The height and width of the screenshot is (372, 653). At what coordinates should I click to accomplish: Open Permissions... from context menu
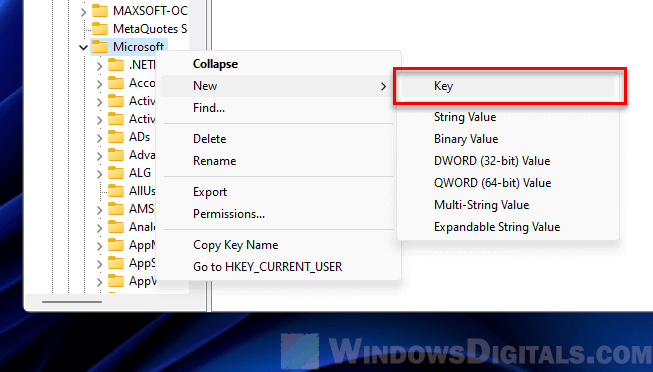click(x=229, y=214)
